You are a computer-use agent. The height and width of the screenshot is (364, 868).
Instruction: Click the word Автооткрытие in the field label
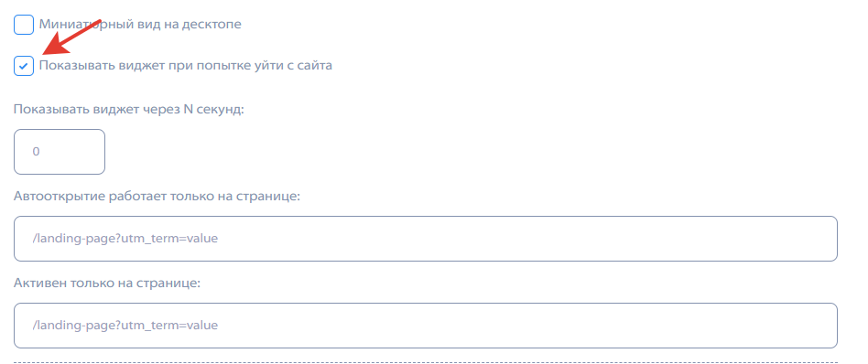(x=52, y=197)
